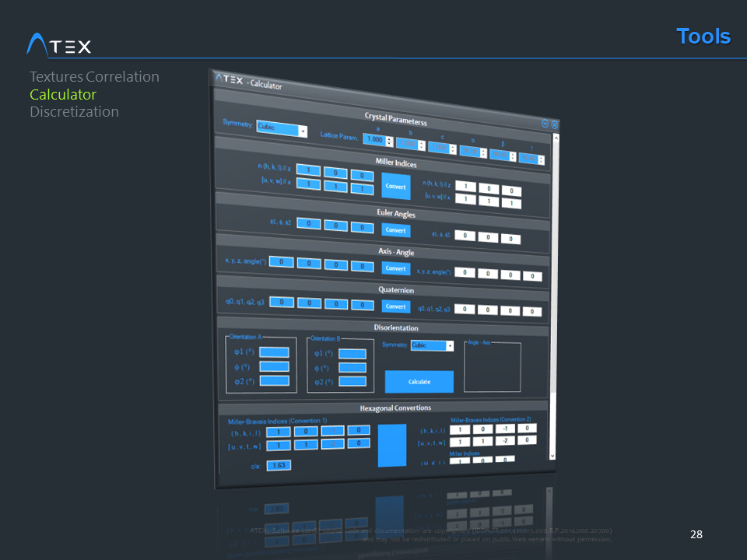Image resolution: width=747 pixels, height=560 pixels.
Task: Adjust the lattice parameter b stepper arrows
Action: point(422,145)
